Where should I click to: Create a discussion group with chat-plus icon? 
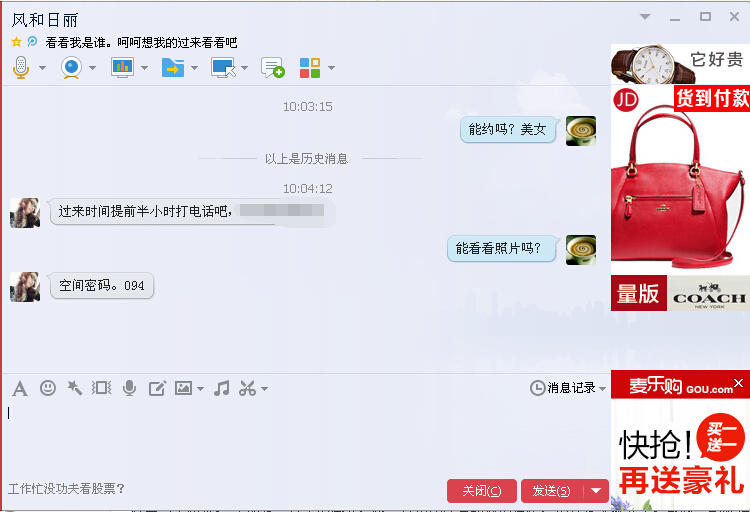pyautogui.click(x=273, y=67)
